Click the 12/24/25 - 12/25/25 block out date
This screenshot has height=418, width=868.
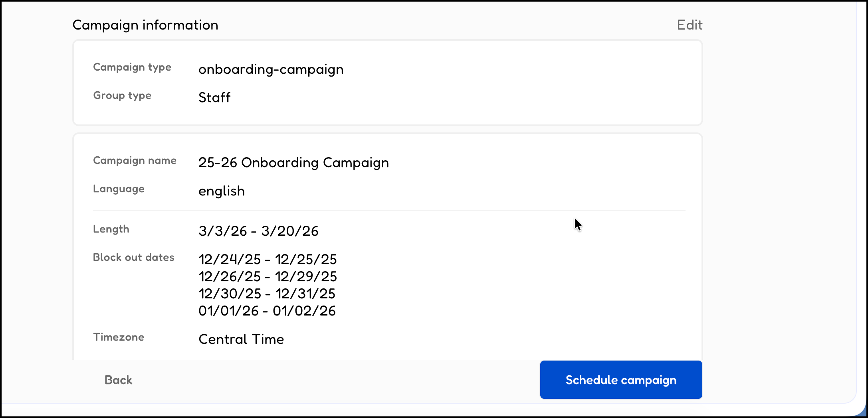[268, 260]
